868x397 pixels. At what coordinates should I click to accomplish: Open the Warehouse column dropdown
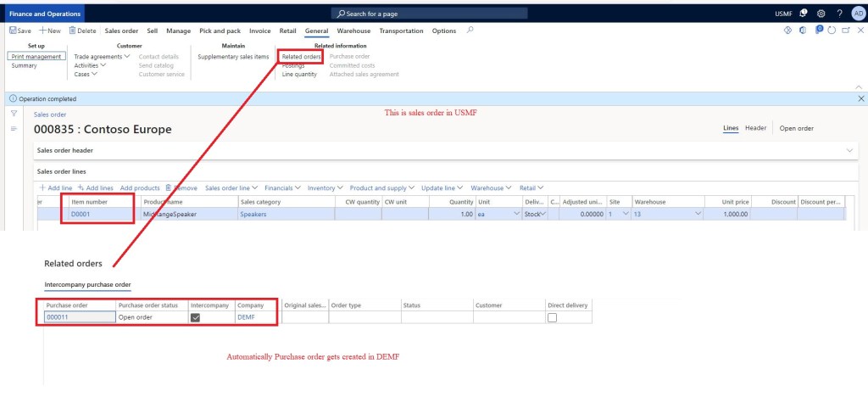click(699, 215)
